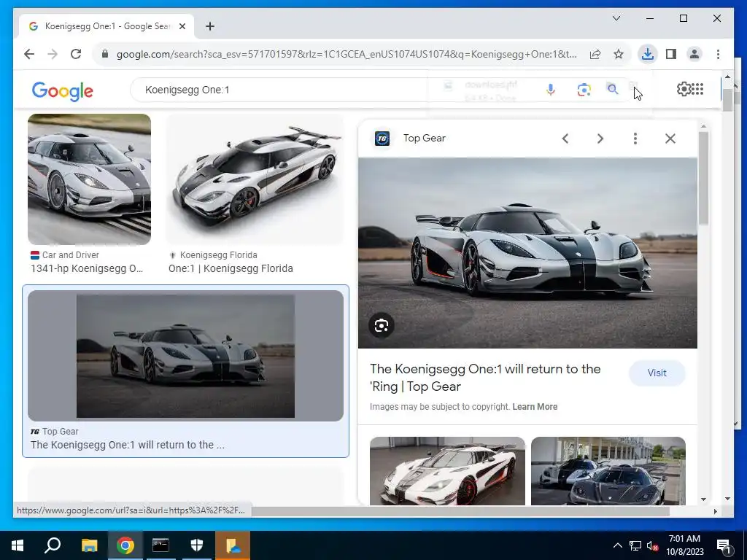Open Windows taskbar search

click(x=53, y=545)
